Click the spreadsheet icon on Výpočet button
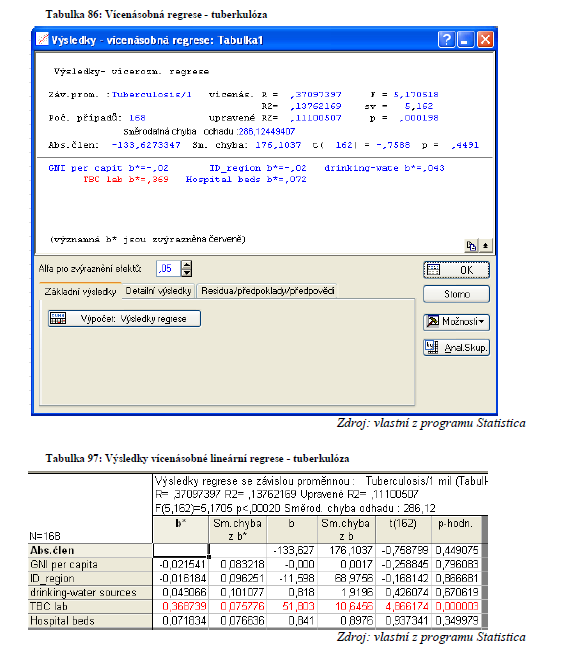Screen dimensions: 565x658 58,319
